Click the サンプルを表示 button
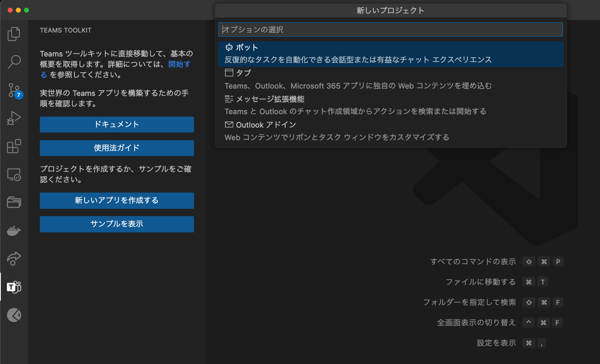Screen dimensions: 600x364 point(117,224)
